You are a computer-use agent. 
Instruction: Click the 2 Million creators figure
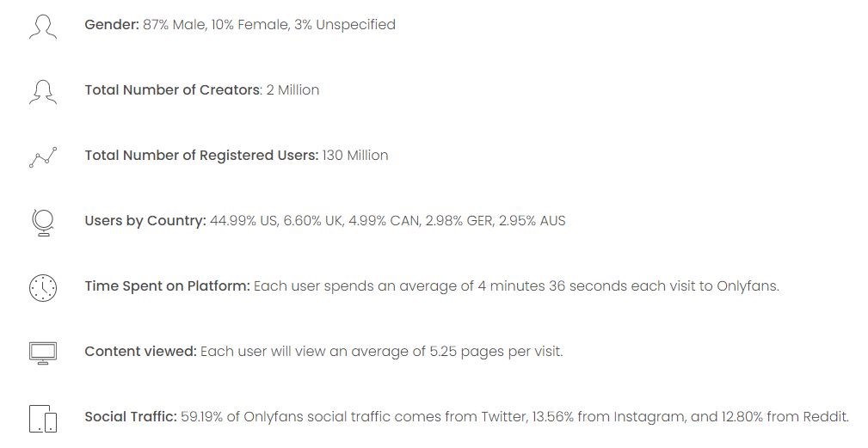(x=292, y=90)
